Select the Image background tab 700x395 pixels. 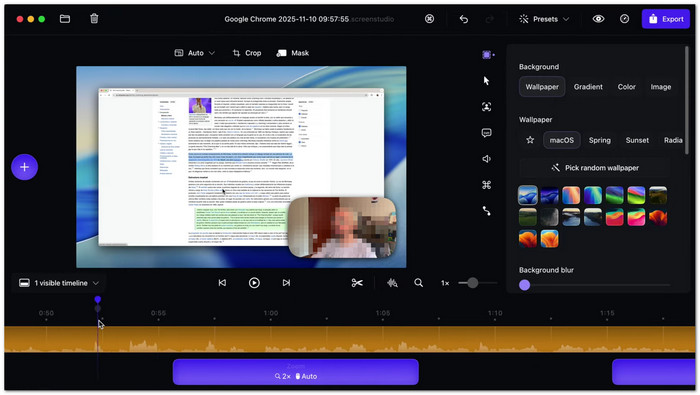(x=661, y=87)
